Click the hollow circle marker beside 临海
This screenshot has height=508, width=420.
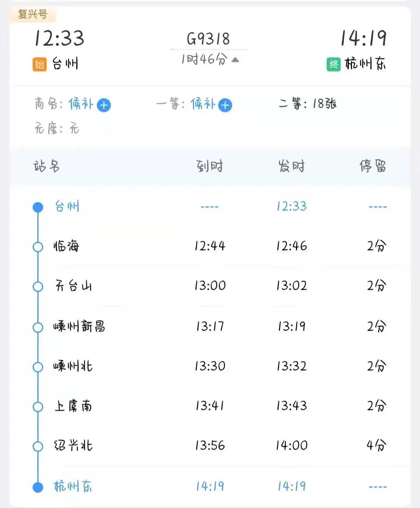click(x=38, y=247)
